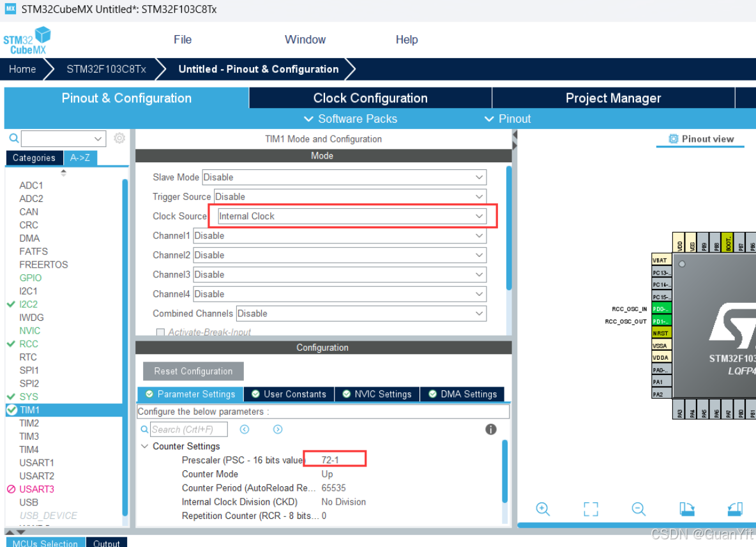Expand the Software Packs menu

click(x=350, y=119)
